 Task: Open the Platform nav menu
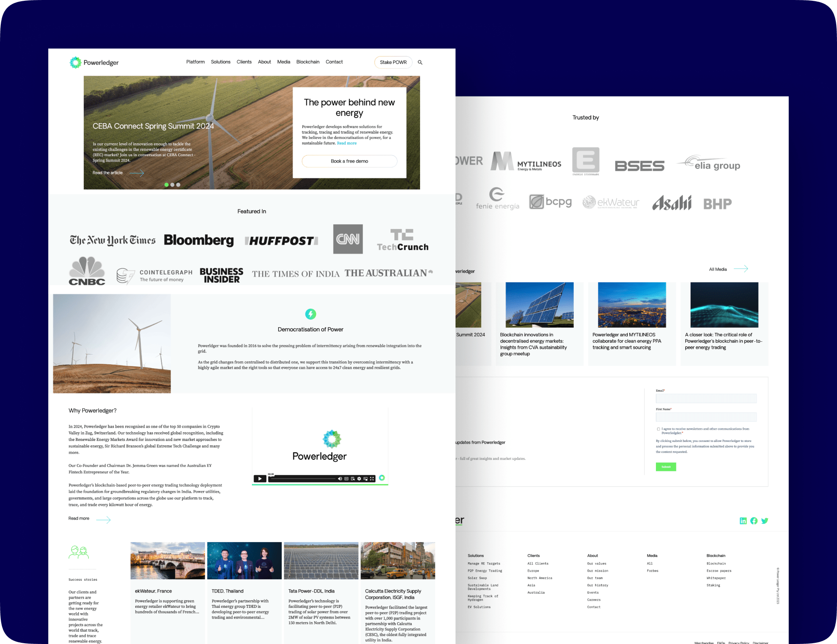[x=196, y=62]
